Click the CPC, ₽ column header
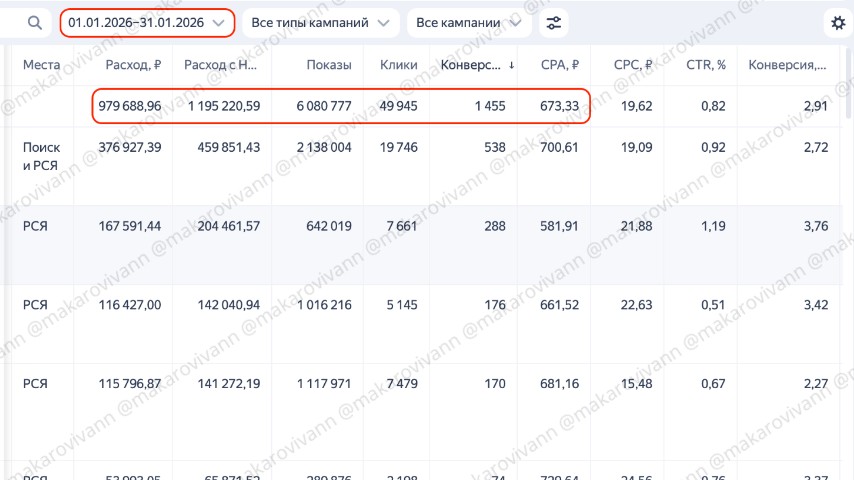 point(633,66)
